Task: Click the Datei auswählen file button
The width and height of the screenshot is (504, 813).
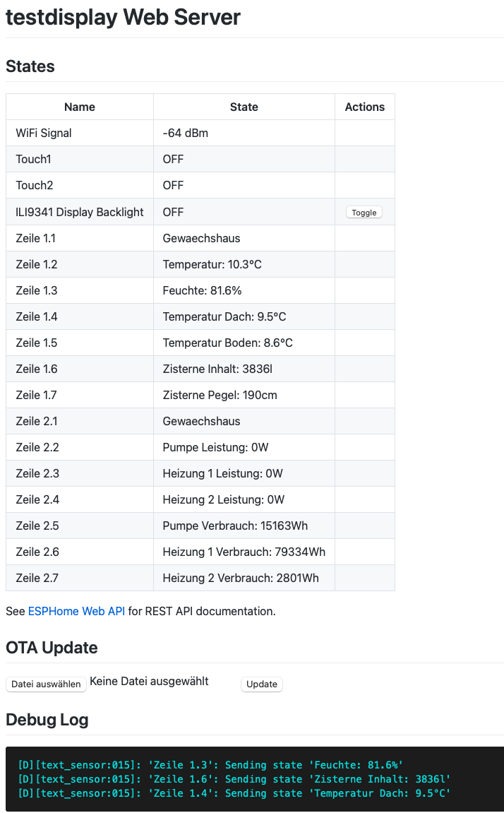Action: [x=46, y=684]
